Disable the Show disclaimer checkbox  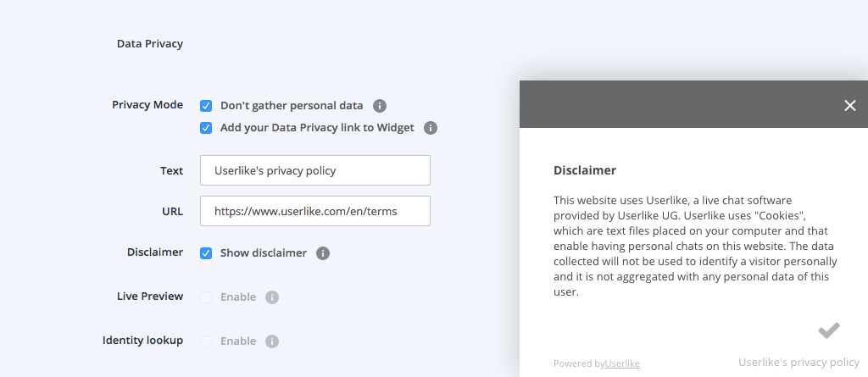click(206, 253)
